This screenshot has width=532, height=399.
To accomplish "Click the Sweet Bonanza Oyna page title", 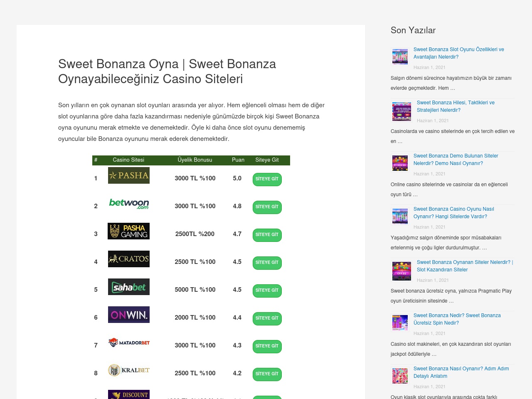I will [x=167, y=71].
